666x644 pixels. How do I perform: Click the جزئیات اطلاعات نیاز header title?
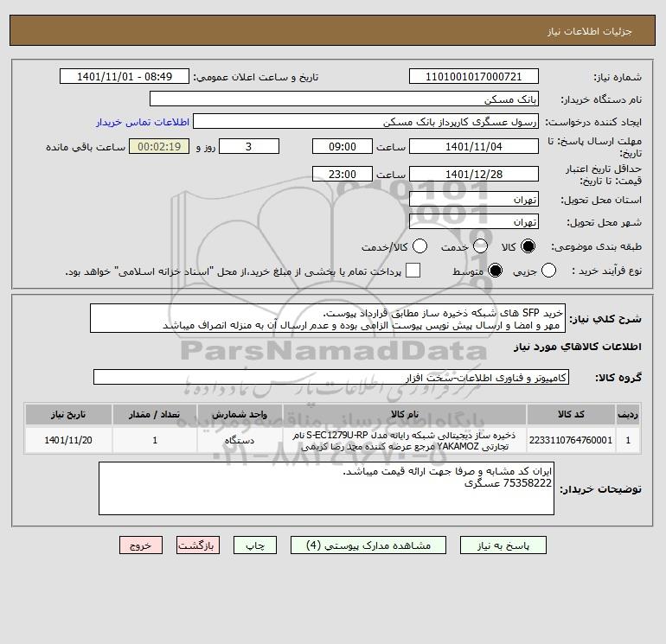[590, 31]
